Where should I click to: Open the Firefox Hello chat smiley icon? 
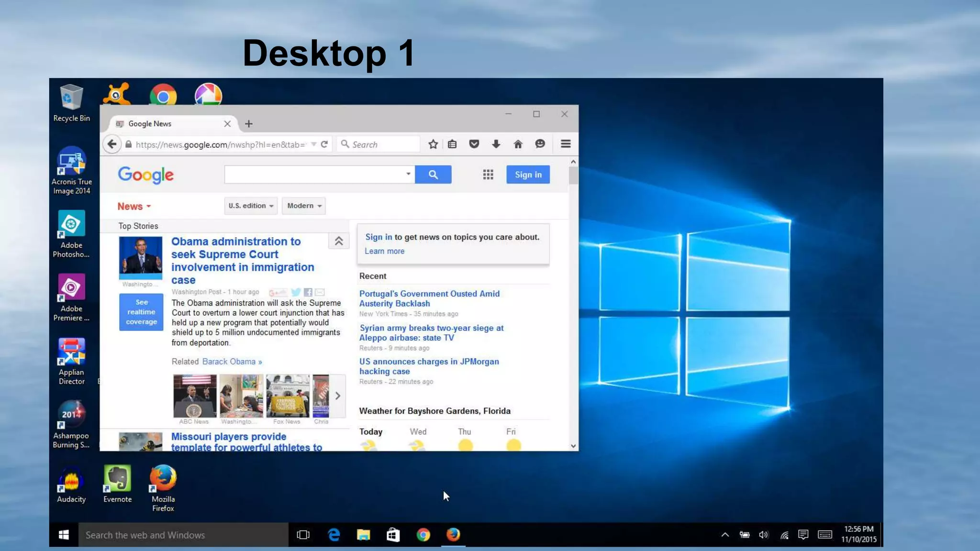[540, 144]
